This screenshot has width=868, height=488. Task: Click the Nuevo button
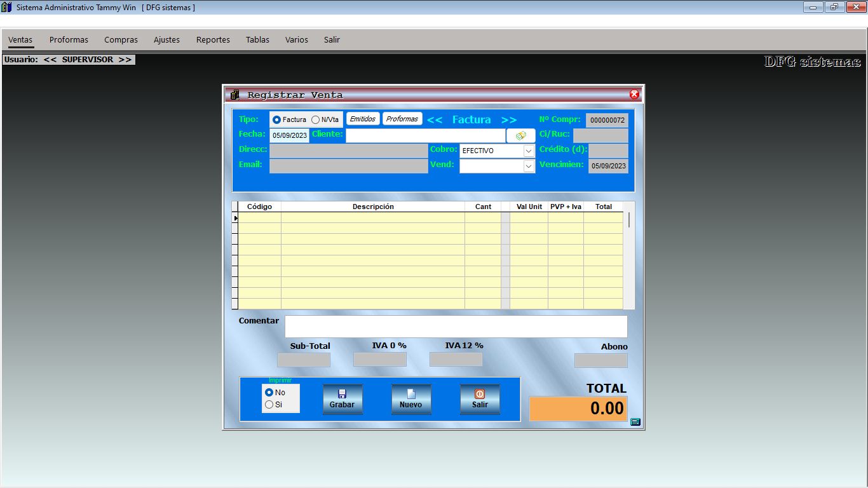tap(411, 399)
